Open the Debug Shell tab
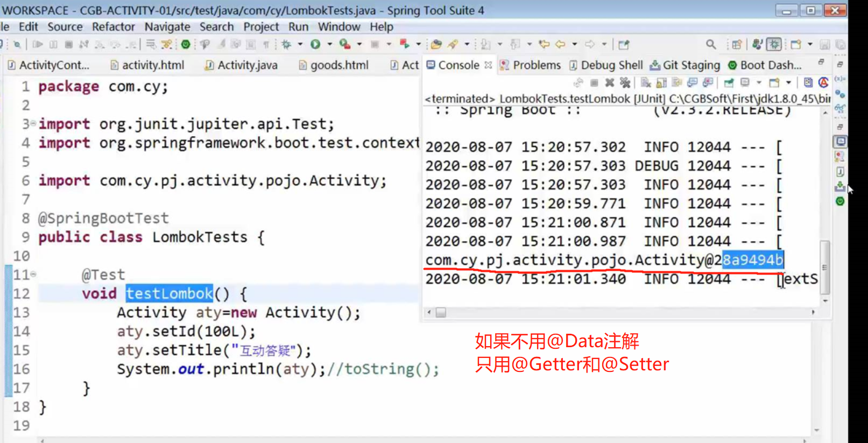868x443 pixels. [x=606, y=65]
